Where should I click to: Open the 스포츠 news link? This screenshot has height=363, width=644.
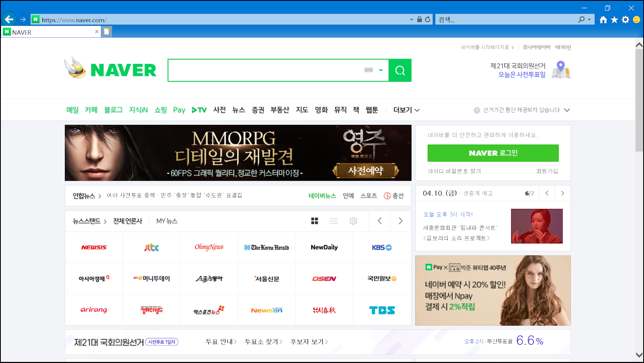pos(369,196)
